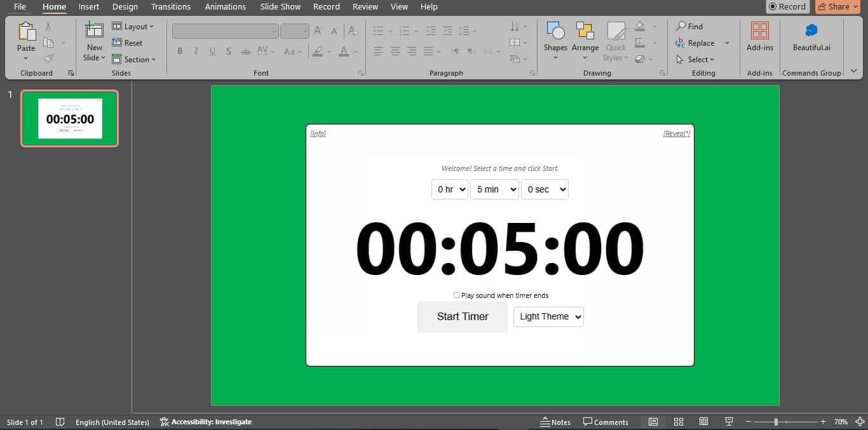Screen dimensions: 868x430
Task: Switch to Slide Sorter view
Action: click(679, 422)
